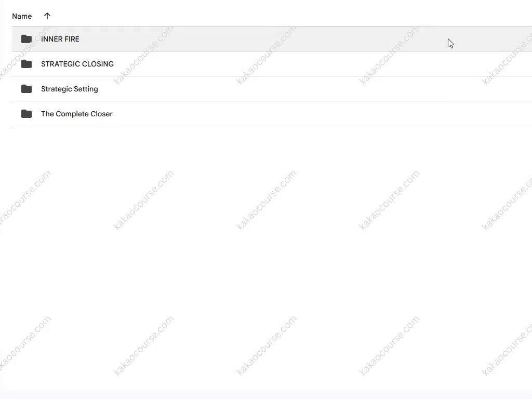This screenshot has width=532, height=399.
Task: Sort by the Name column header
Action: pyautogui.click(x=22, y=16)
